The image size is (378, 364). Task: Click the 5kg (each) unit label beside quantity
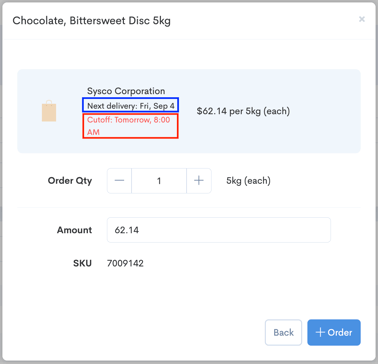coord(248,181)
